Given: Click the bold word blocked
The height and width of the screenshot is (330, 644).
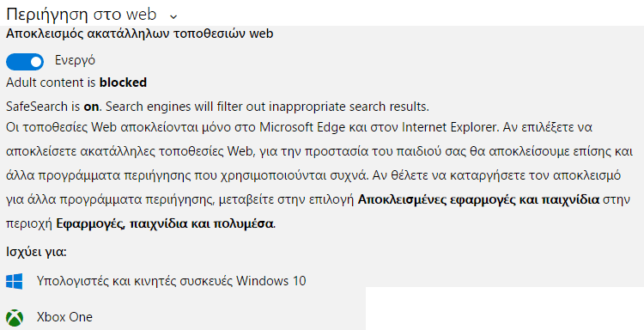Looking at the screenshot, I should 123,82.
